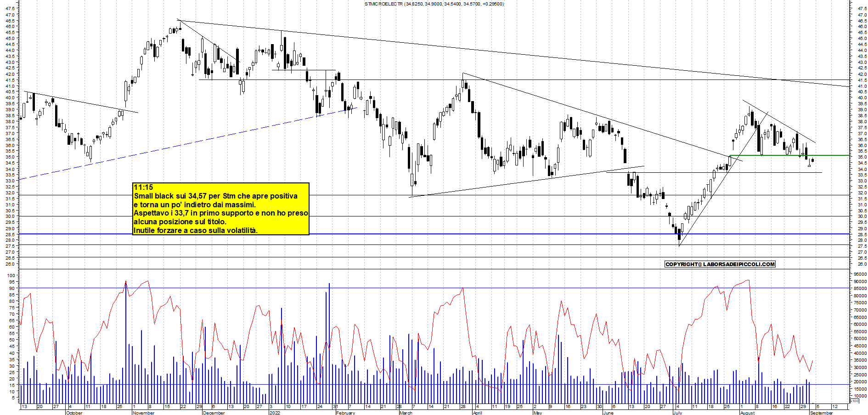Click the "August" month label on time axis

click(x=747, y=413)
